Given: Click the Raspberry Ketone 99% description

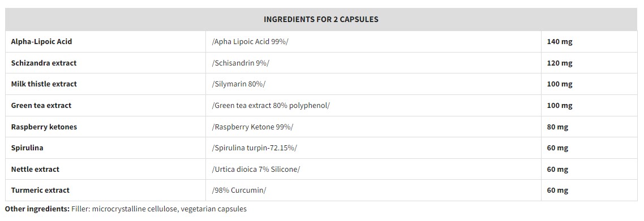Looking at the screenshot, I should [252, 127].
